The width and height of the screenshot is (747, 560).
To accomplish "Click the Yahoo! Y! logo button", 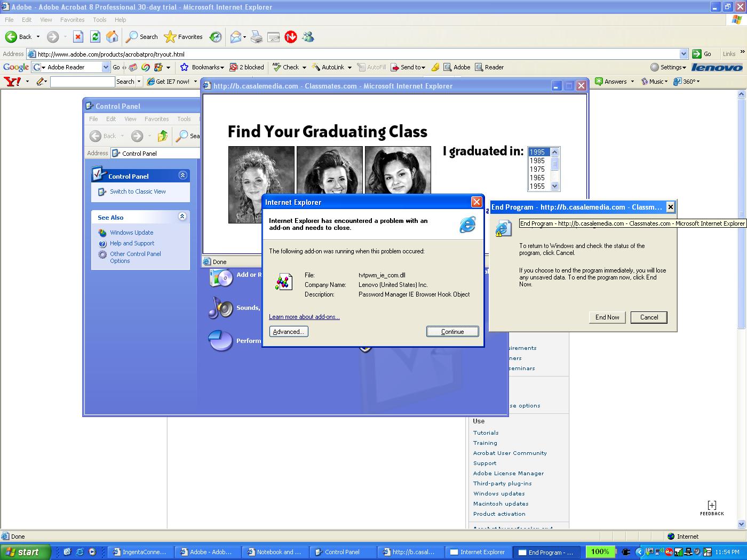I will (12, 82).
